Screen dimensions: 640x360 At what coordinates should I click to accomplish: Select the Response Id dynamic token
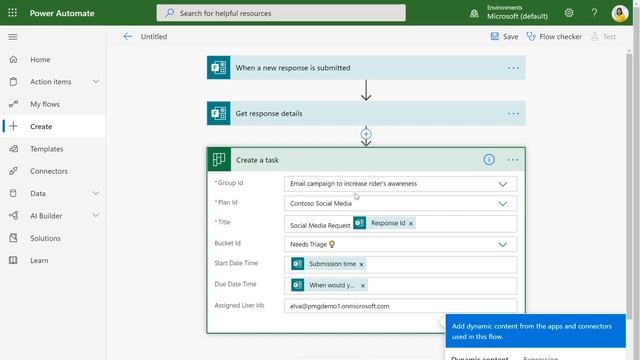click(384, 223)
